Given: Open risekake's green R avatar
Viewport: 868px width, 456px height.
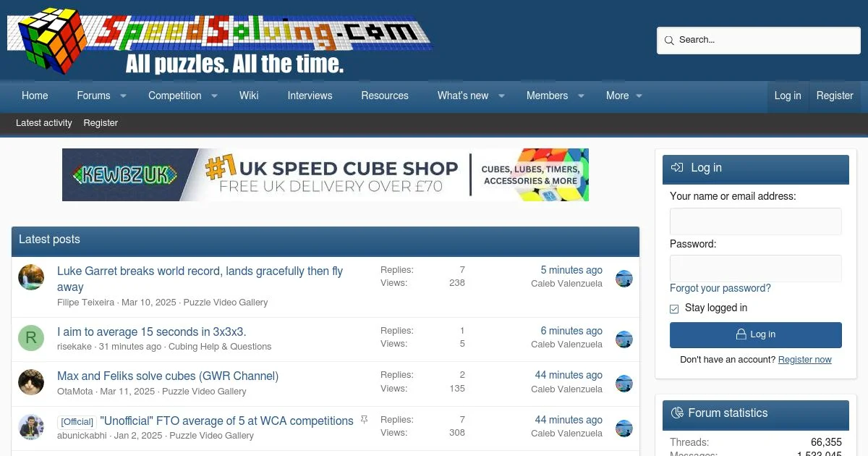Looking at the screenshot, I should [31, 338].
